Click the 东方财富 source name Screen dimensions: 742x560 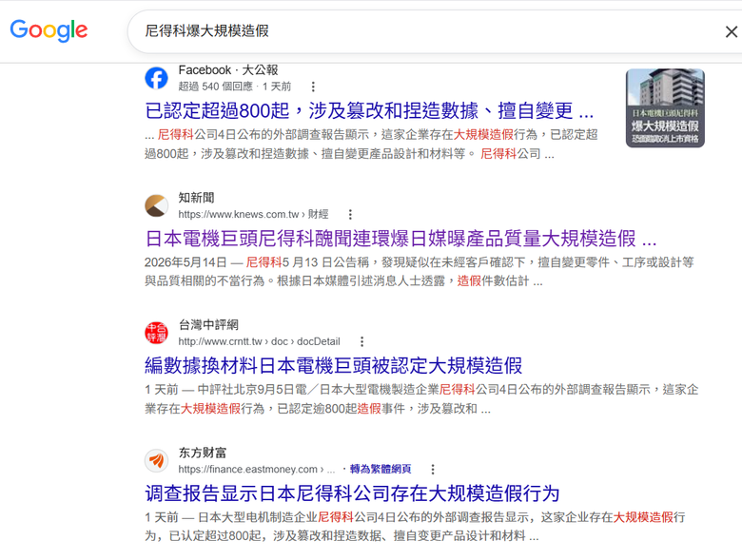(x=203, y=453)
